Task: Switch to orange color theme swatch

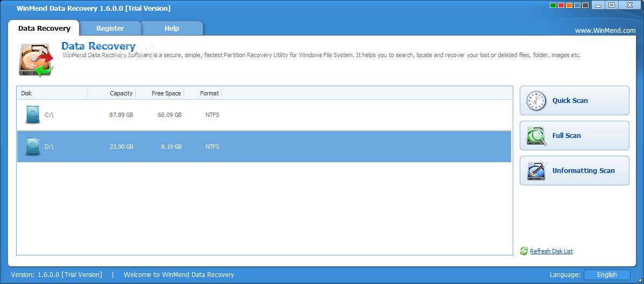Action: (569, 6)
